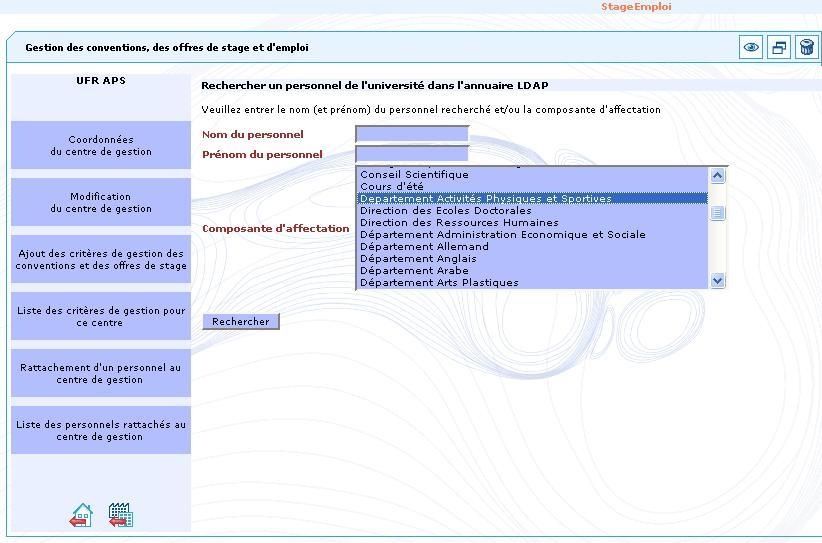This screenshot has height=543, width=822.
Task: Open Rattachement d'un personnel au centre
Action: [101, 374]
